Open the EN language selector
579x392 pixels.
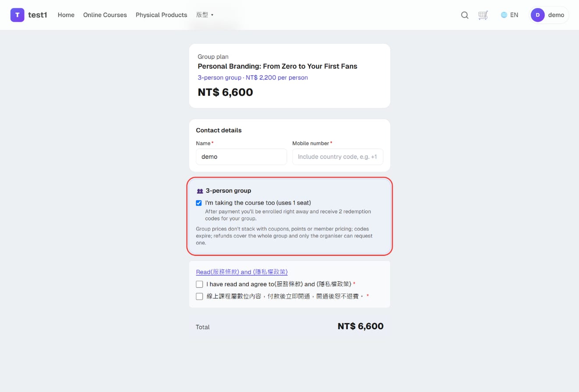[510, 15]
